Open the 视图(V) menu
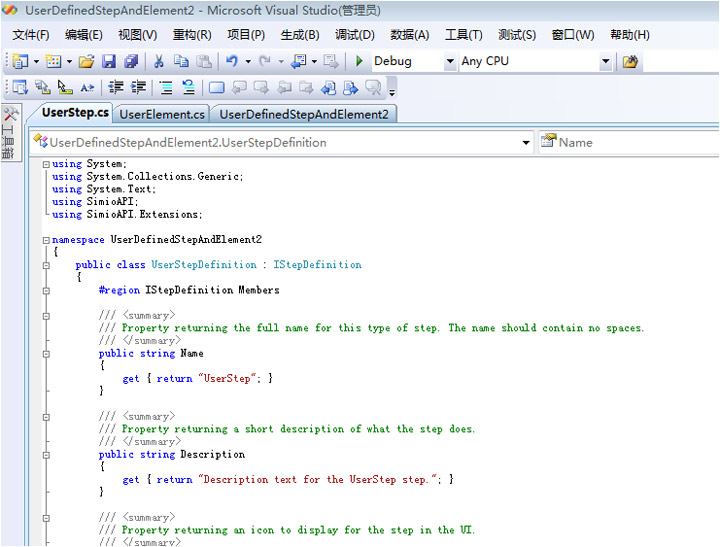 click(137, 35)
